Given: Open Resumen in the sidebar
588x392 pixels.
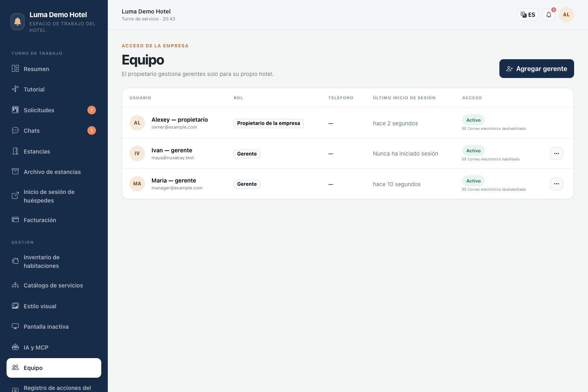Looking at the screenshot, I should coord(54,69).
